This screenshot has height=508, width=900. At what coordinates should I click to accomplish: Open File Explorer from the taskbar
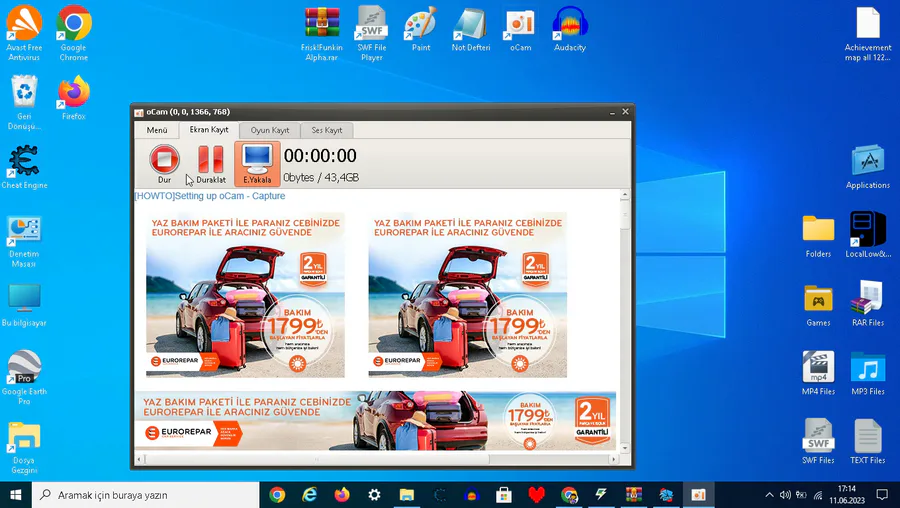point(407,495)
